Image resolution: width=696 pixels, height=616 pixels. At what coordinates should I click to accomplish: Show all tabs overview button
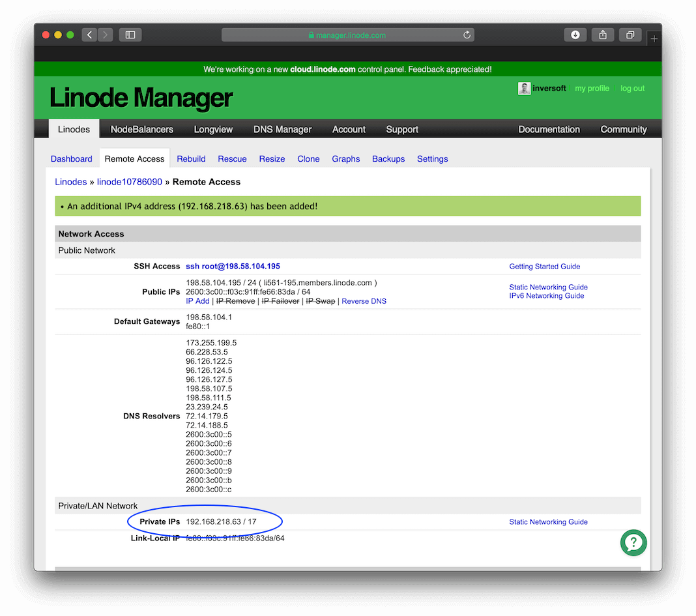pos(630,35)
